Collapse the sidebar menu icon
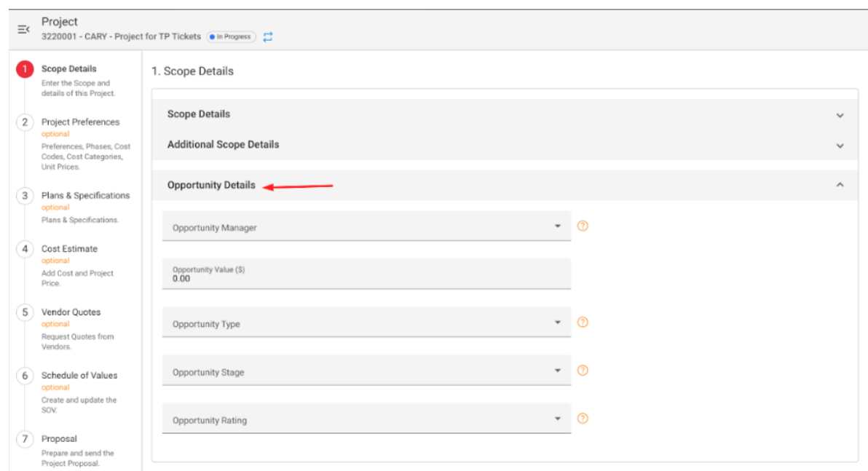Viewport: 868px width, 471px height. [x=23, y=29]
